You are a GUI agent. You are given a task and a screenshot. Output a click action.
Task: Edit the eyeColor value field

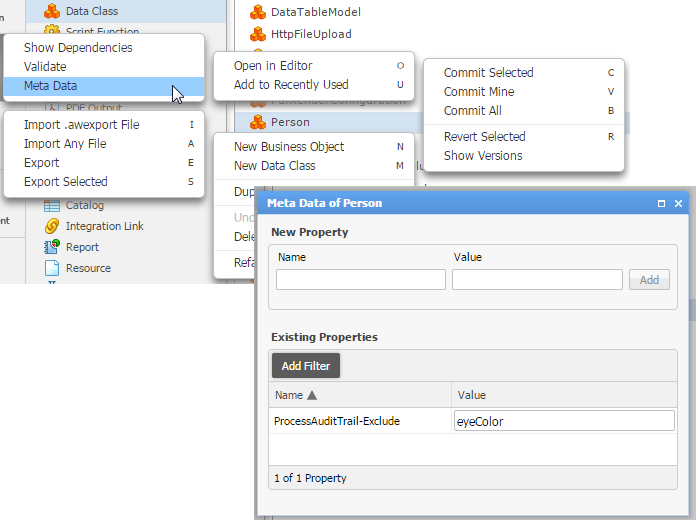pyautogui.click(x=564, y=421)
